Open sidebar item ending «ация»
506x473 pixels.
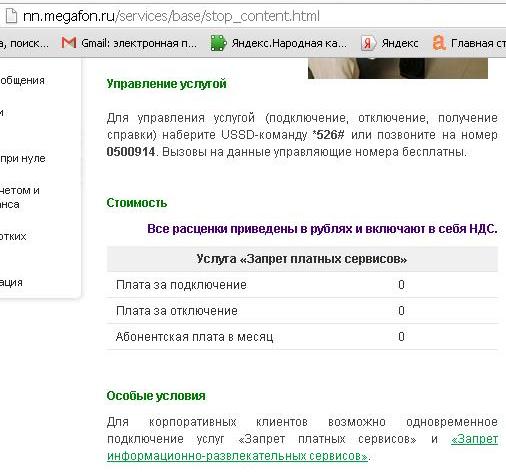11,283
